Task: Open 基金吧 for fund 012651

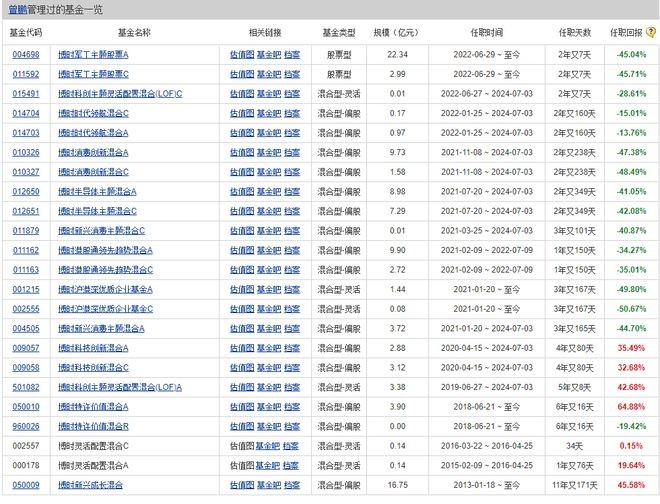Action: coord(269,211)
